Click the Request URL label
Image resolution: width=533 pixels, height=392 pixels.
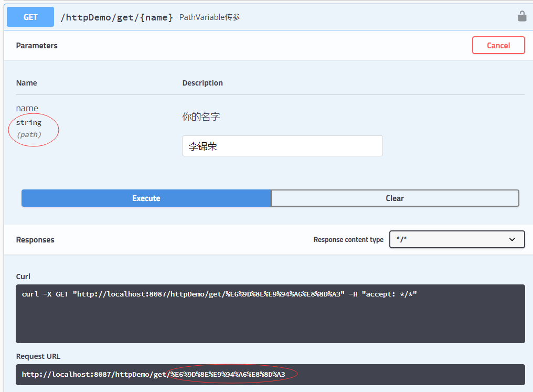pyautogui.click(x=38, y=356)
